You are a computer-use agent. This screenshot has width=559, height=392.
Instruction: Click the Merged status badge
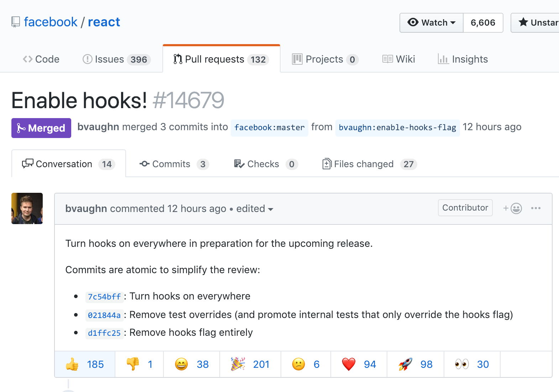pos(41,128)
